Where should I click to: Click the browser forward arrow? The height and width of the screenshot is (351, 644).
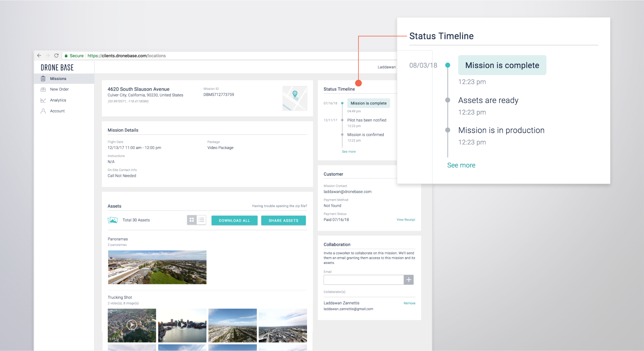click(x=48, y=55)
